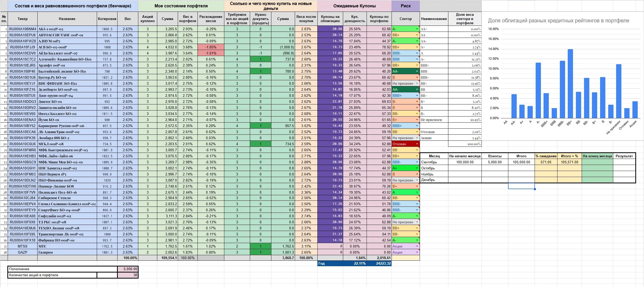This screenshot has width=644, height=287.
Task: Open the rating dropdown in the Фабрика ПО row
Action: point(417,240)
